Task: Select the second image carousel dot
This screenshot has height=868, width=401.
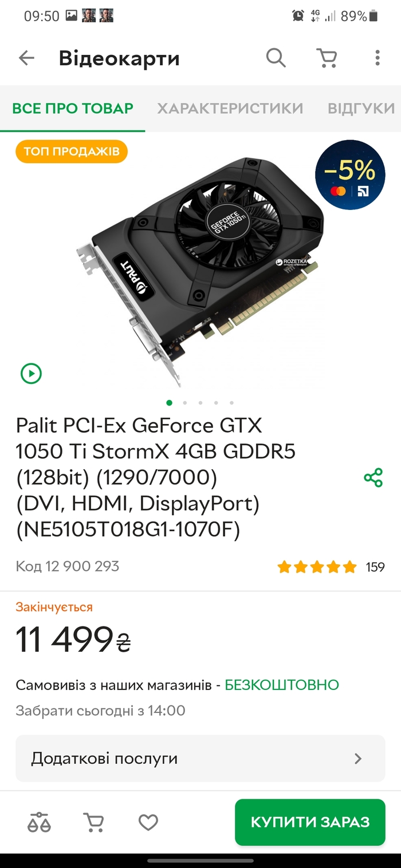Action: click(185, 403)
